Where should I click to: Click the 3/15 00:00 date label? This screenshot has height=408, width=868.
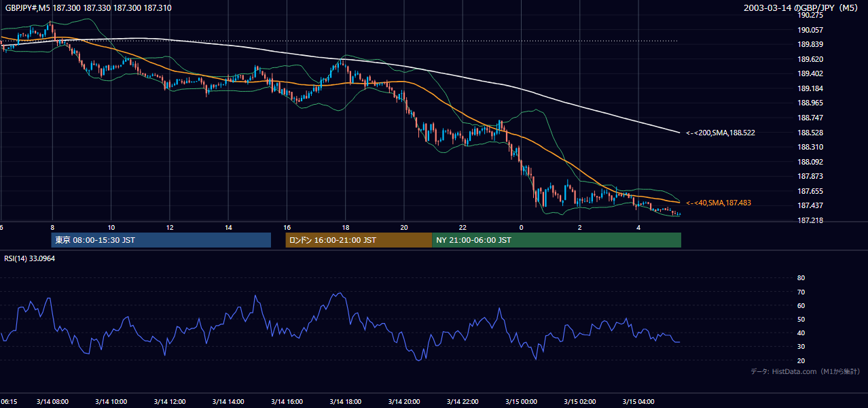[520, 401]
